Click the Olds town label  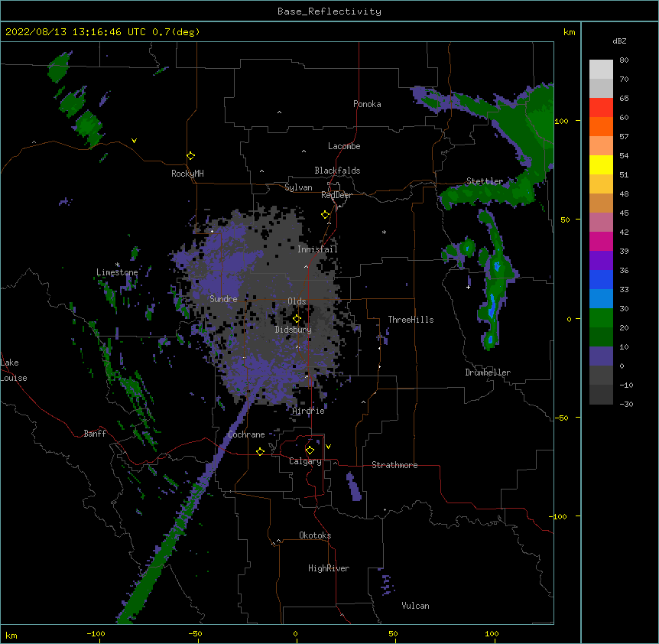click(297, 301)
